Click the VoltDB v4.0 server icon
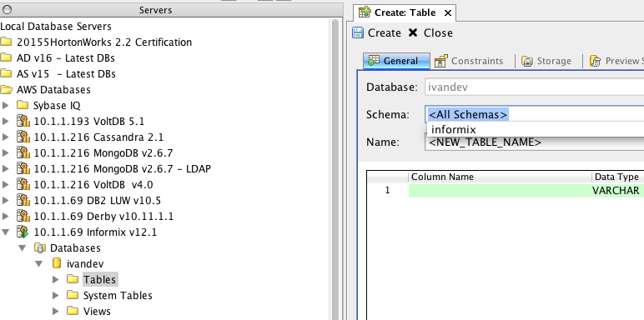This screenshot has height=320, width=644. coord(23,185)
